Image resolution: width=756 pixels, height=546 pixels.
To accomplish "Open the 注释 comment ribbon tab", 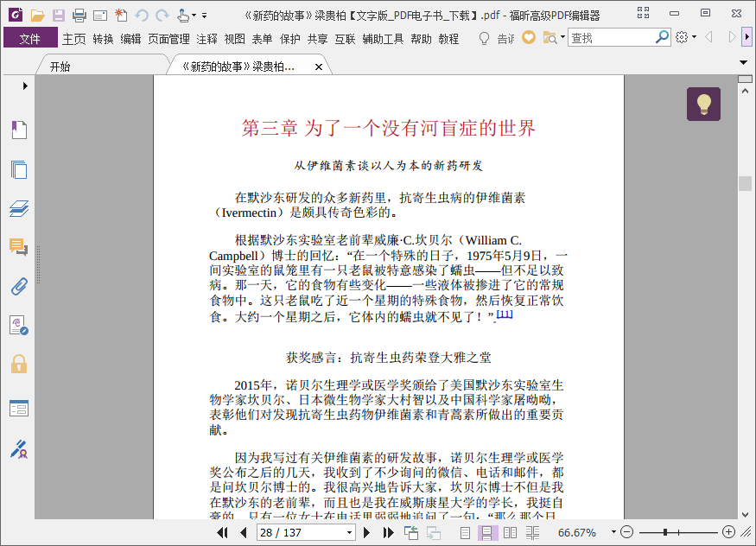I will pos(206,39).
